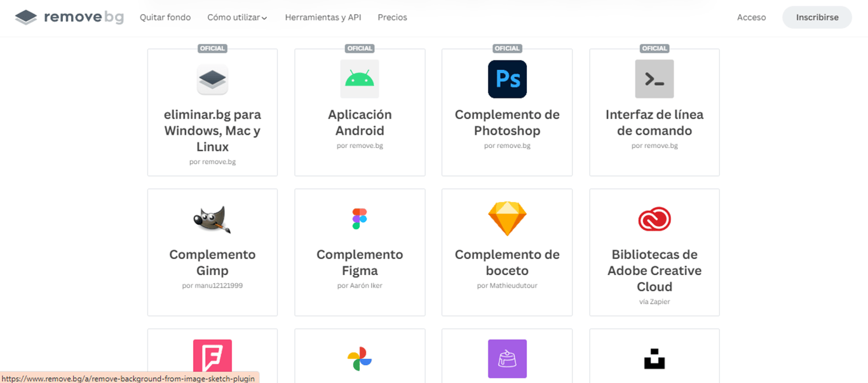Click 'por Aarón Iker' author text
This screenshot has height=383, width=868.
360,286
